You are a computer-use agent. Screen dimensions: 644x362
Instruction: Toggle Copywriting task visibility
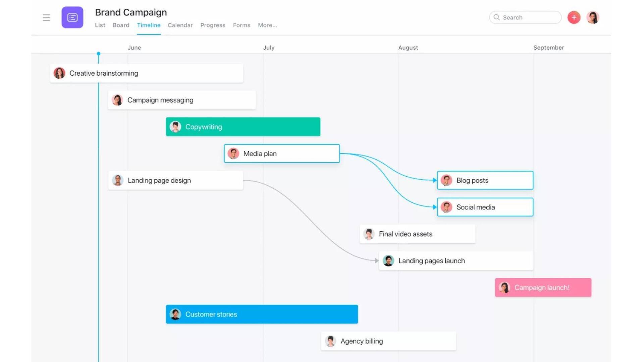243,127
